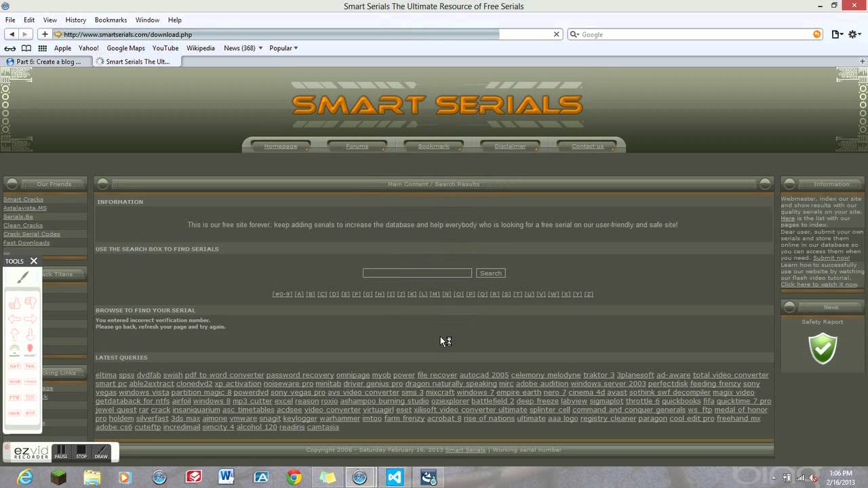The width and height of the screenshot is (868, 488).
Task: Open the File menu
Action: click(x=10, y=20)
